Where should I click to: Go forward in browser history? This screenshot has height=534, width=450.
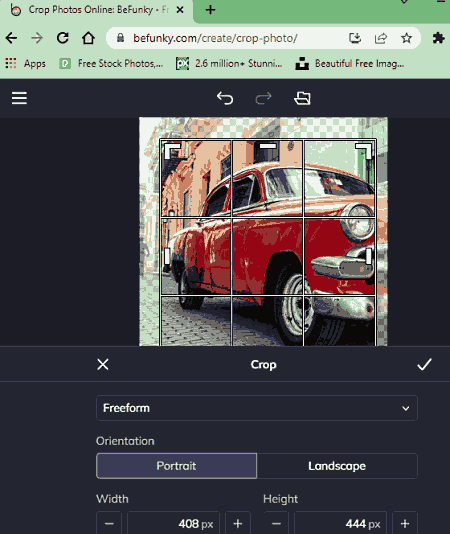coord(37,38)
